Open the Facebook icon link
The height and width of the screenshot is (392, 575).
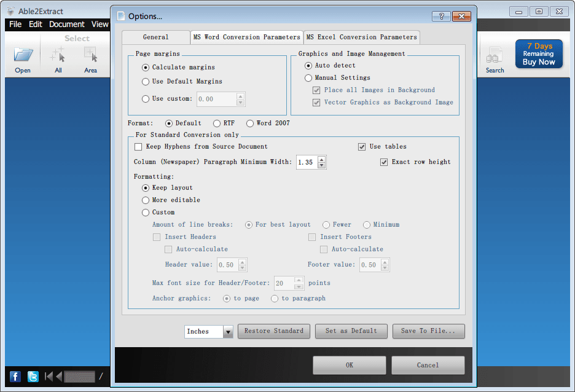coord(15,377)
